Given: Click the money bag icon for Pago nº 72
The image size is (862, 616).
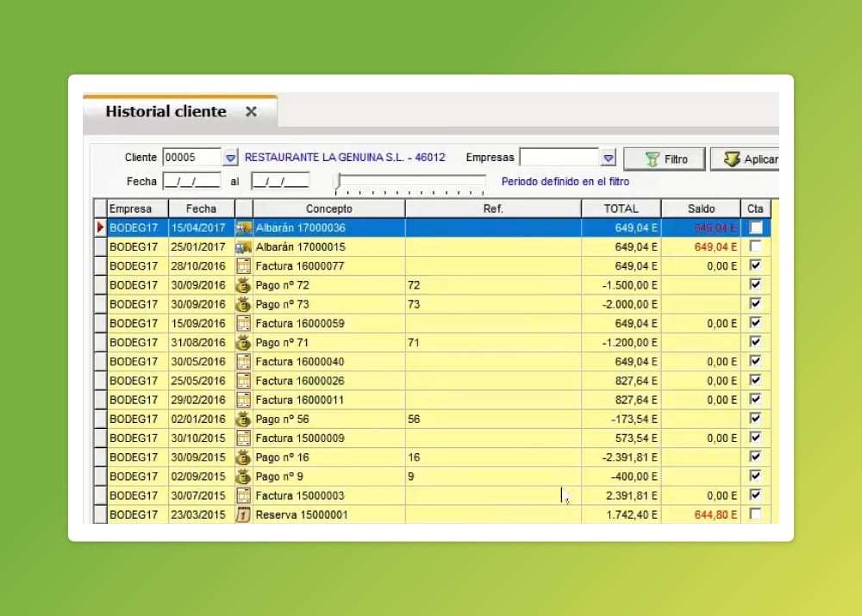Looking at the screenshot, I should click(x=243, y=285).
